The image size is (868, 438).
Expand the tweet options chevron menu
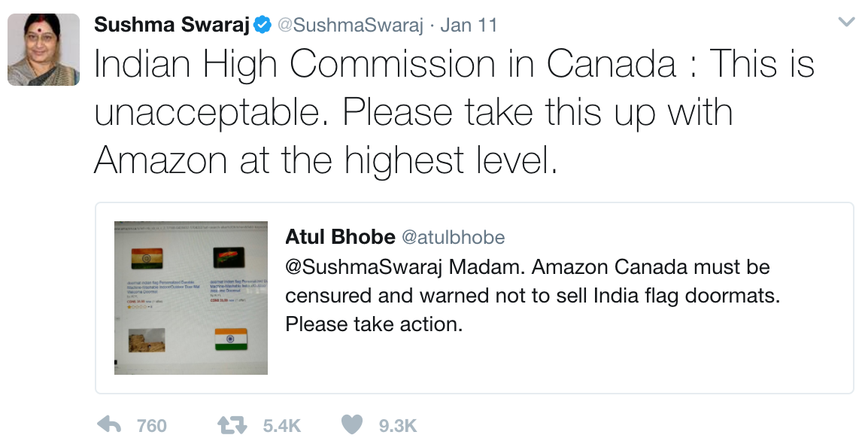tap(847, 23)
